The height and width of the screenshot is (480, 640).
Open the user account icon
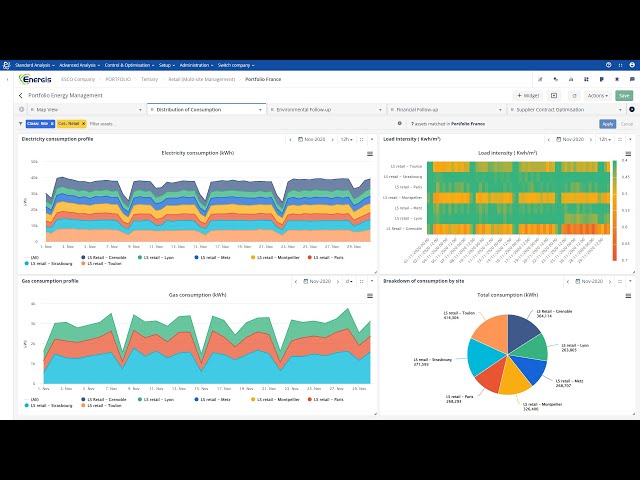click(x=632, y=65)
